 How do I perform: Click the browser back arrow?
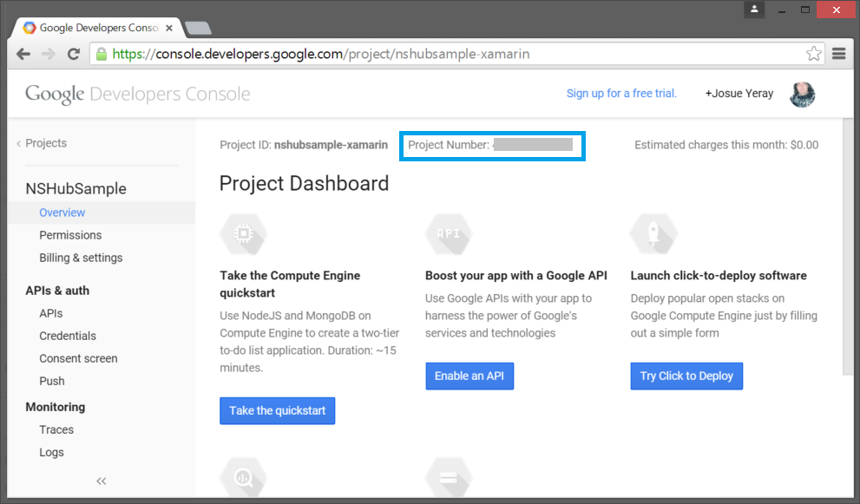point(23,53)
